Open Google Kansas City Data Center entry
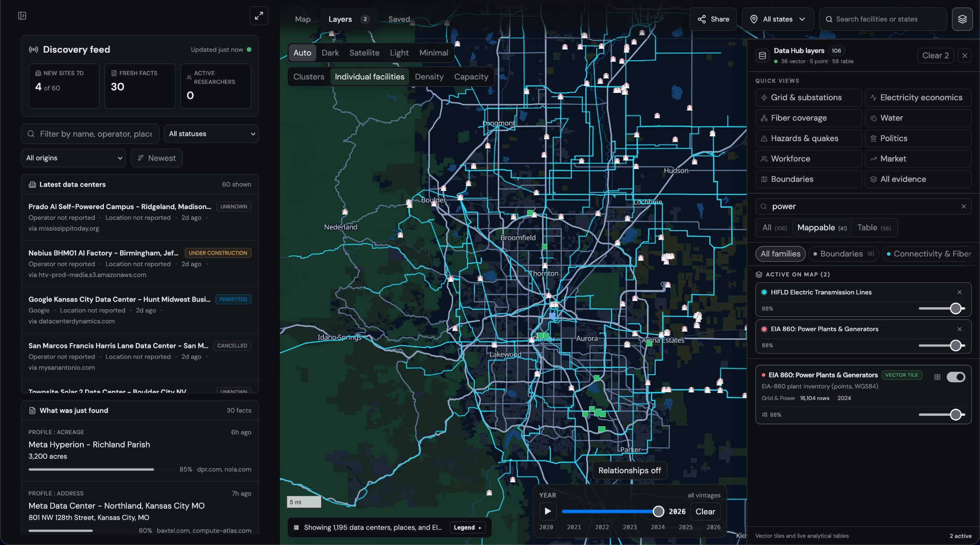 tap(140, 310)
